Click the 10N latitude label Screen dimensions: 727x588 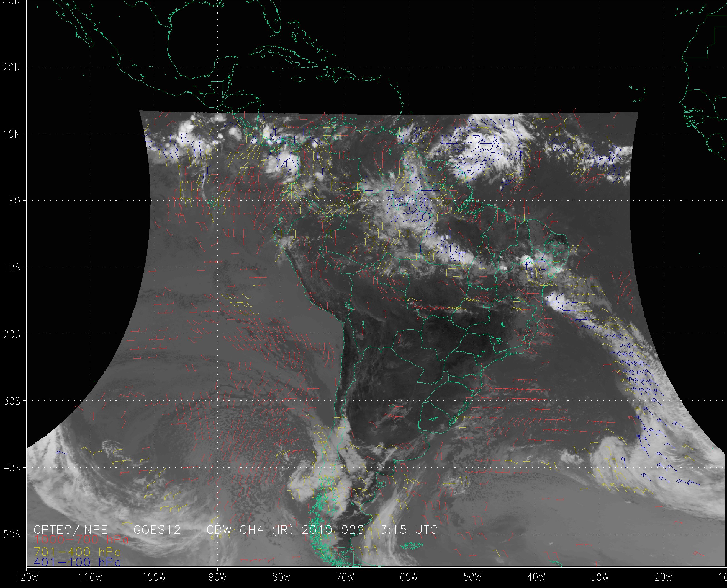pyautogui.click(x=12, y=134)
